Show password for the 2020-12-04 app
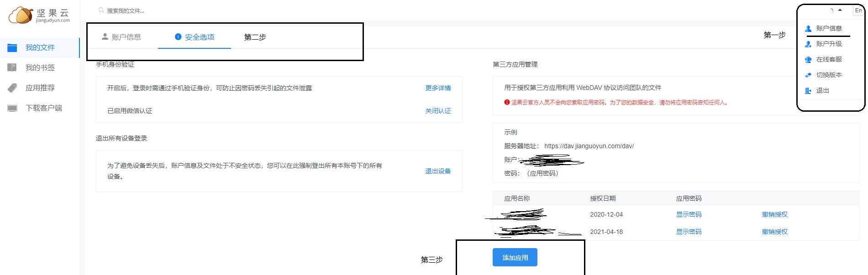868x275 pixels. click(689, 214)
